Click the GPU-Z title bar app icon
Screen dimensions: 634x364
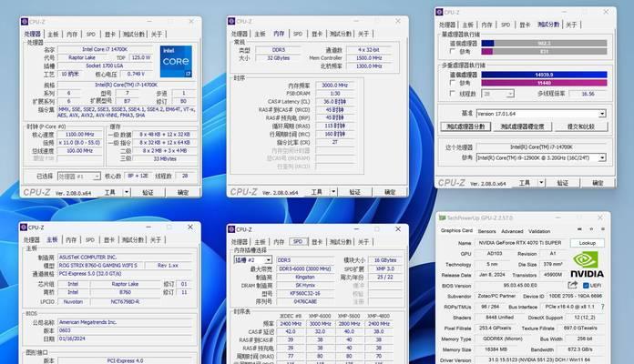pos(443,217)
